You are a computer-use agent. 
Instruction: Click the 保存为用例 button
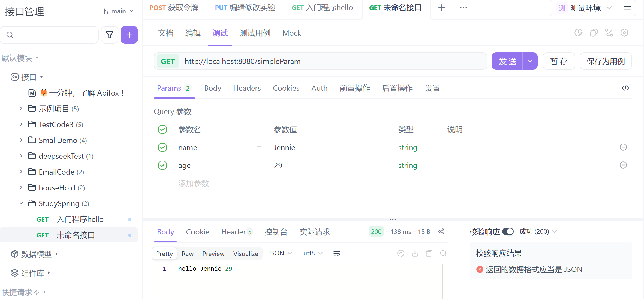coord(605,61)
